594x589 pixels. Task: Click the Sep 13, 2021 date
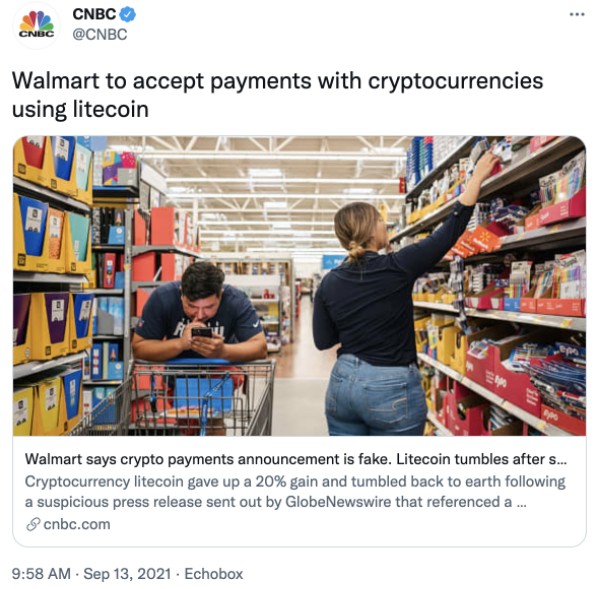(x=127, y=573)
